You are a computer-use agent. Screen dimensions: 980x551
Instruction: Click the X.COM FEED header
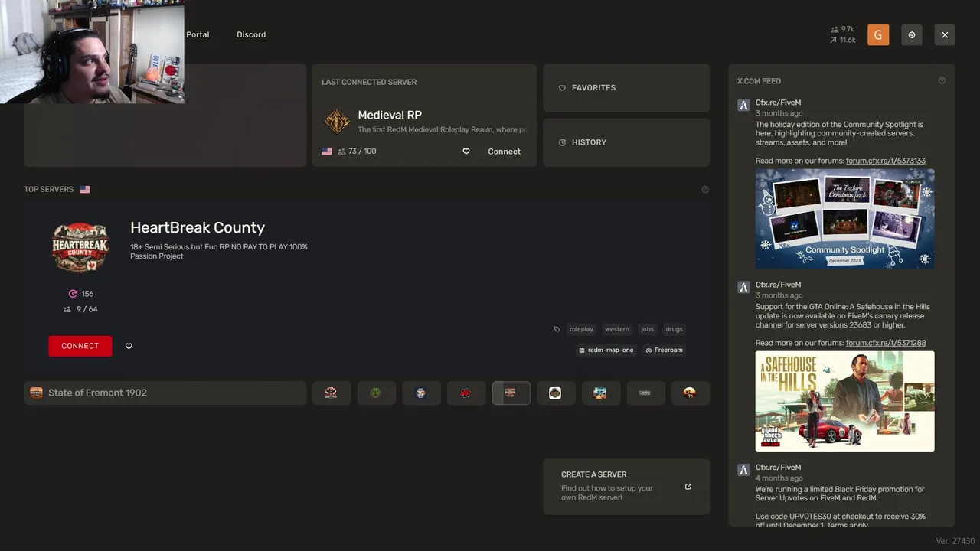[759, 81]
